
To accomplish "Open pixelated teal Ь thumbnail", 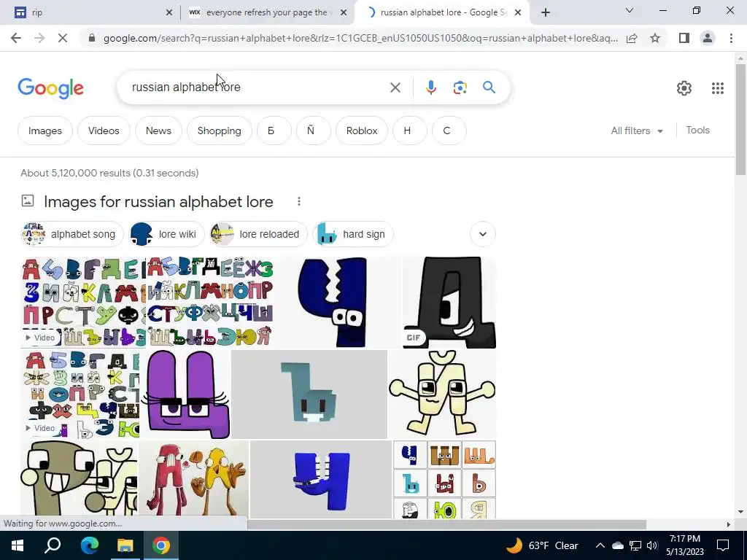I will pos(309,394).
